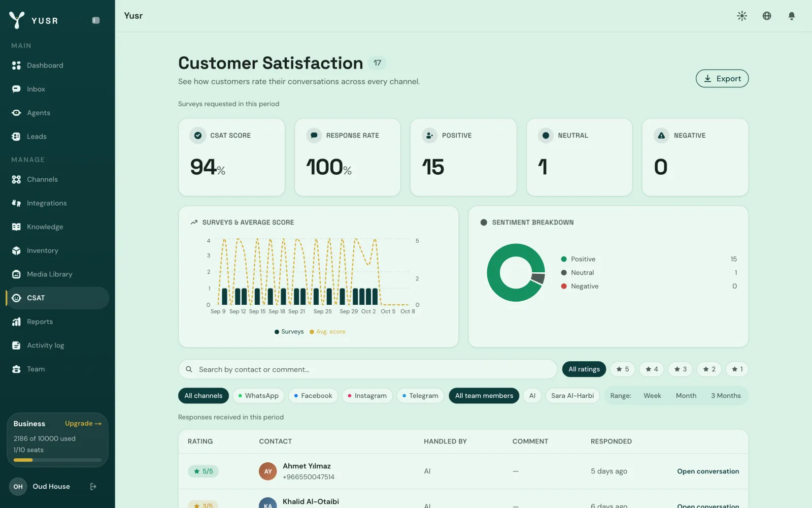
Task: Click the Inventory box icon
Action: pyautogui.click(x=16, y=250)
